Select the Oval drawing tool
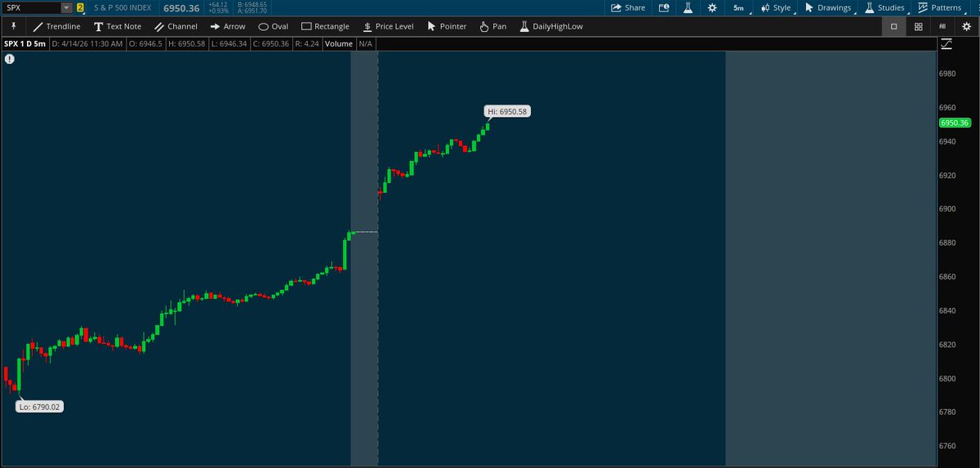The height and width of the screenshot is (468, 980). tap(274, 26)
